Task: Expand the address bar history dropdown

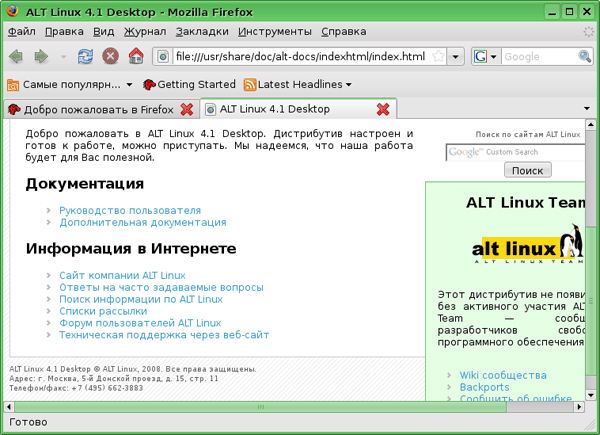Action: [x=455, y=57]
